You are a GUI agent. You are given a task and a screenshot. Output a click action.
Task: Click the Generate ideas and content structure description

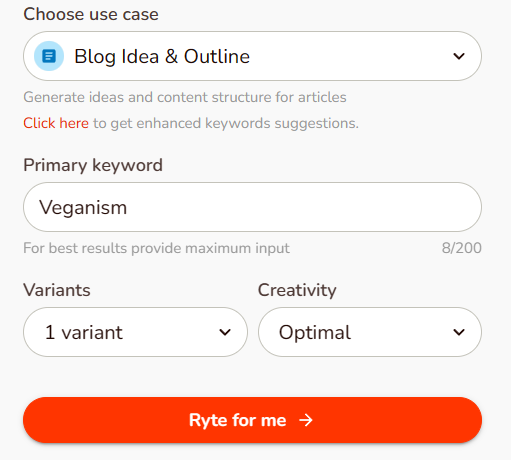click(185, 97)
